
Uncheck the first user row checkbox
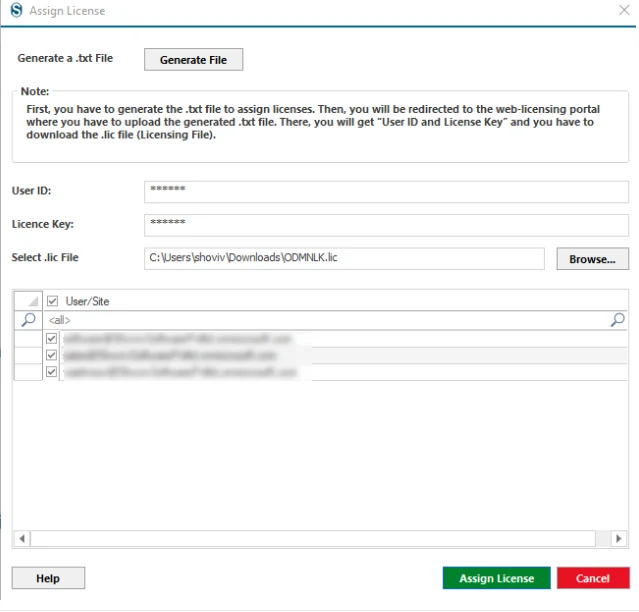click(51, 339)
